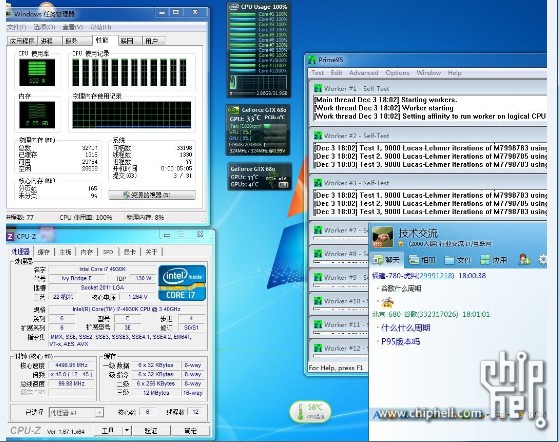Open Advanced menu in Prime95
Screen dimensions: 559x442
pos(363,73)
